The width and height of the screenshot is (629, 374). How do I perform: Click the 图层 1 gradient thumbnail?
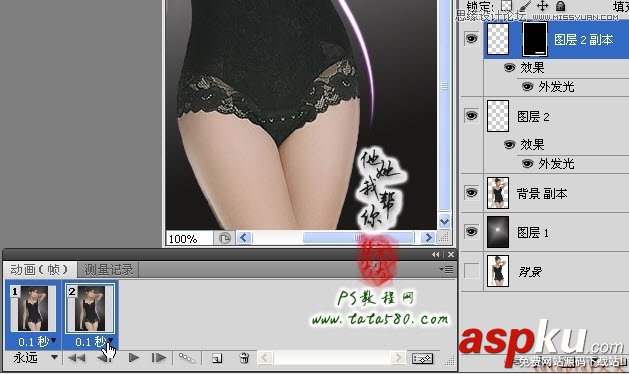pyautogui.click(x=498, y=232)
